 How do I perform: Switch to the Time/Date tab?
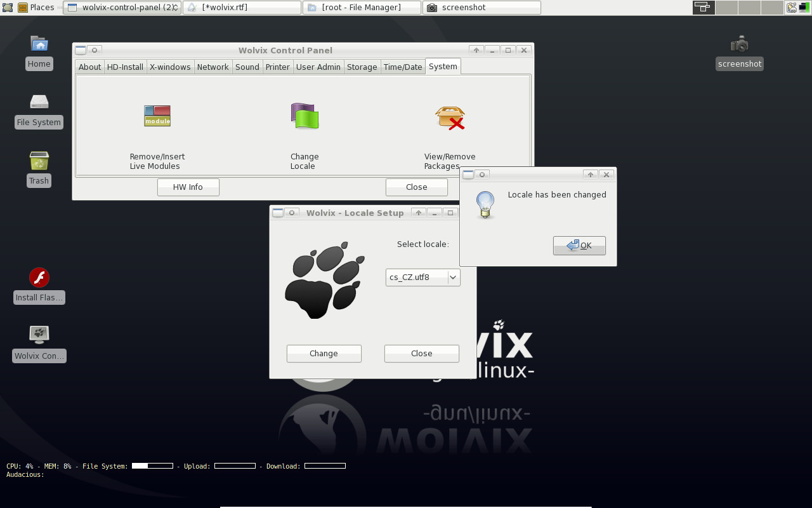coord(403,67)
